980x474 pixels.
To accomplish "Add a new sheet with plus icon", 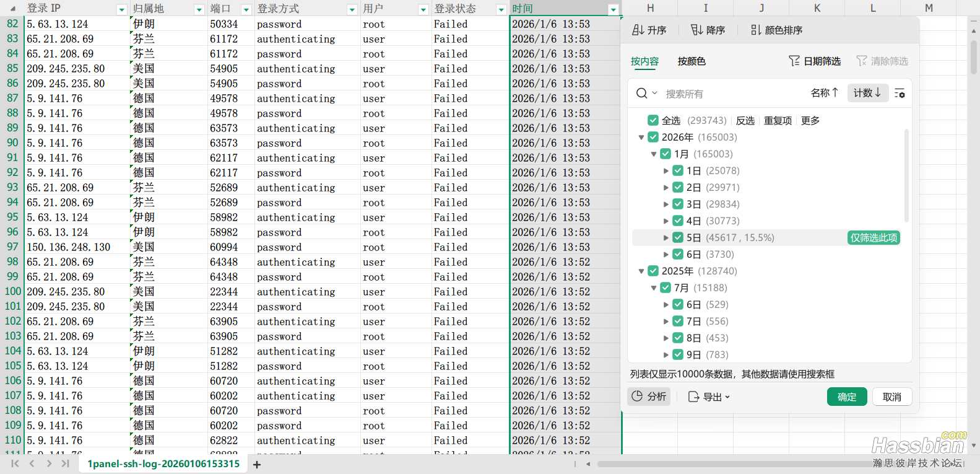I will point(257,465).
